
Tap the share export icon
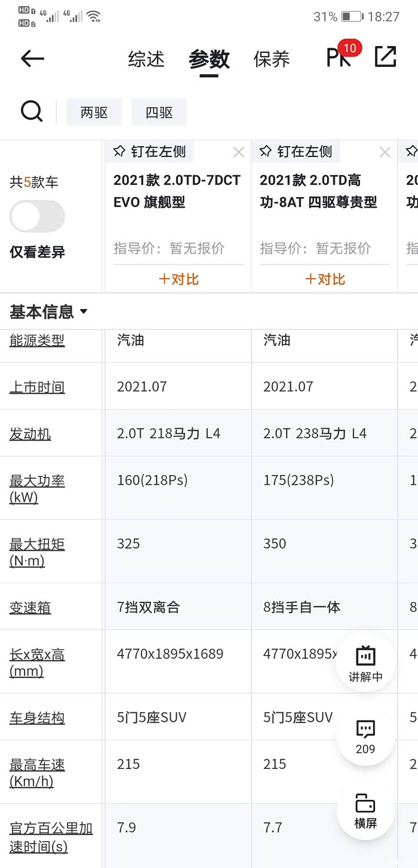(x=385, y=56)
